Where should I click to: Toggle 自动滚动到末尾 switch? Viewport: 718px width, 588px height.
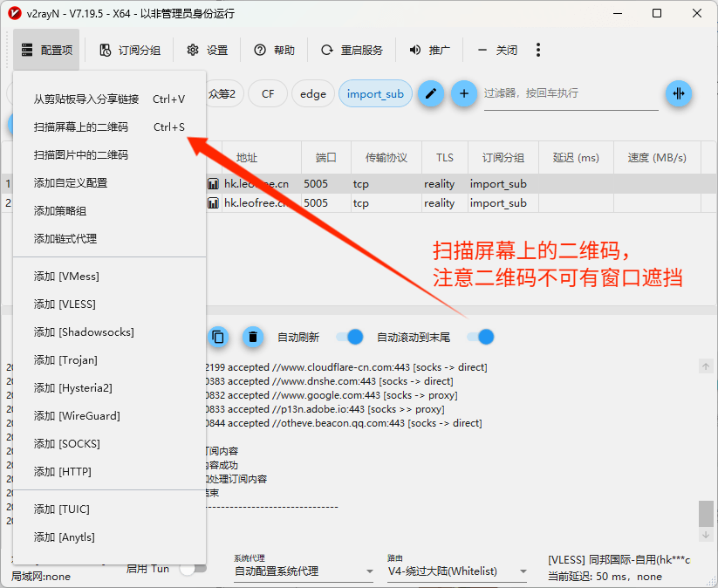pos(481,337)
